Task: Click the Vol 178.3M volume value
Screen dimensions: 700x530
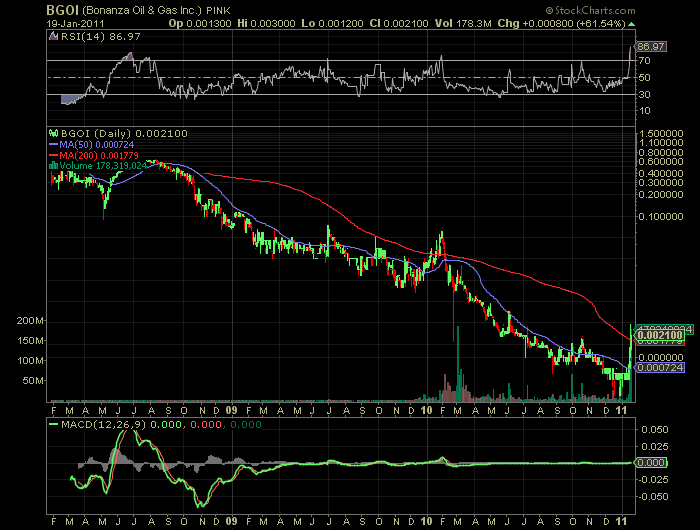Action: (x=463, y=24)
